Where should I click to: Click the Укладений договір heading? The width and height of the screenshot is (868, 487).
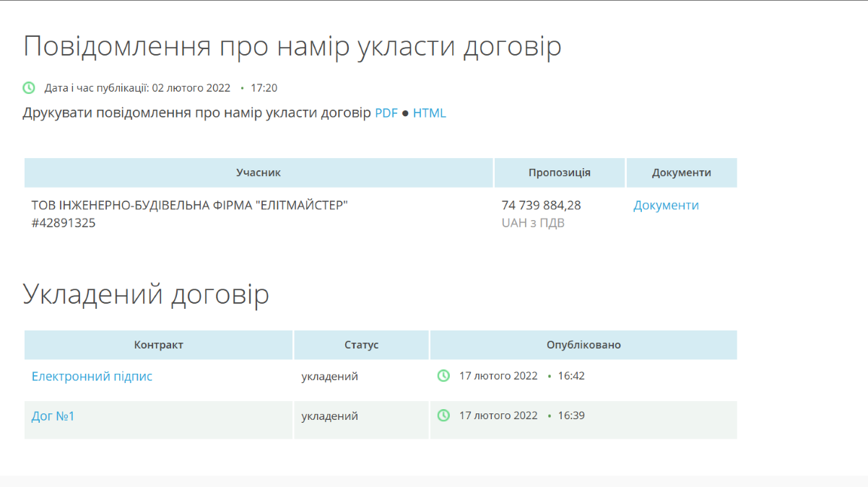point(146,294)
